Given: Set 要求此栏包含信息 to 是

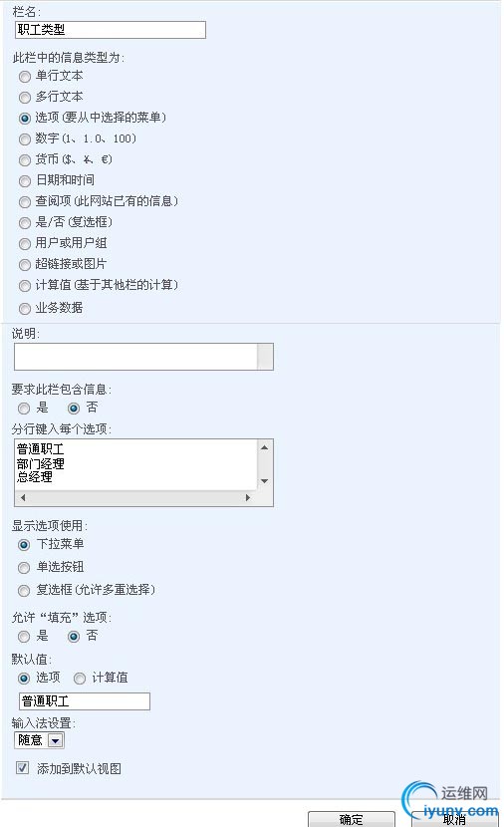Looking at the screenshot, I should coord(24,409).
